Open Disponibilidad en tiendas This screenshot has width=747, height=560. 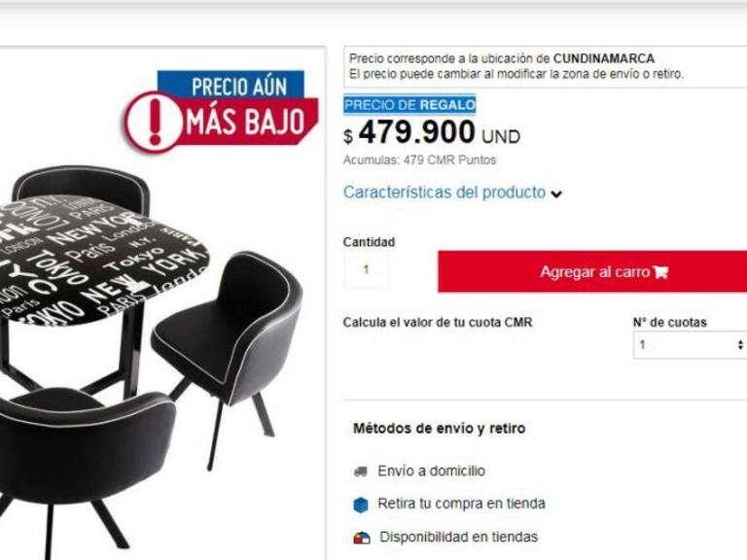point(458,537)
